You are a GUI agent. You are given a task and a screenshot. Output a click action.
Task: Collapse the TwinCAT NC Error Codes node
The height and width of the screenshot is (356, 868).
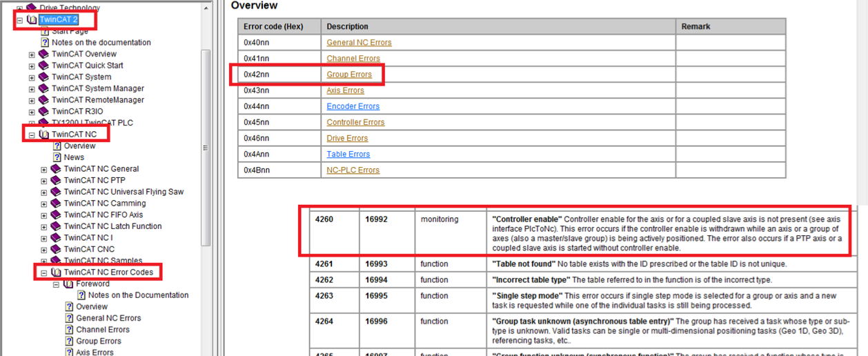[x=44, y=273]
